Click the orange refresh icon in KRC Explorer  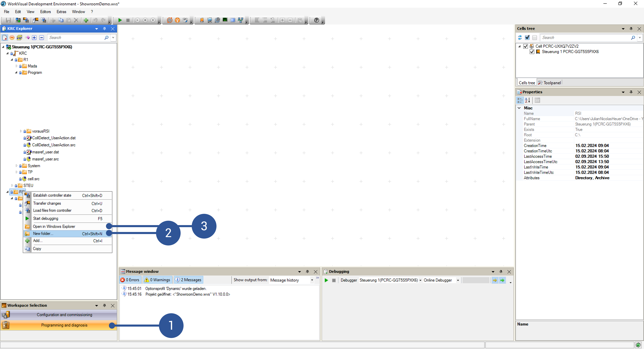[12, 37]
